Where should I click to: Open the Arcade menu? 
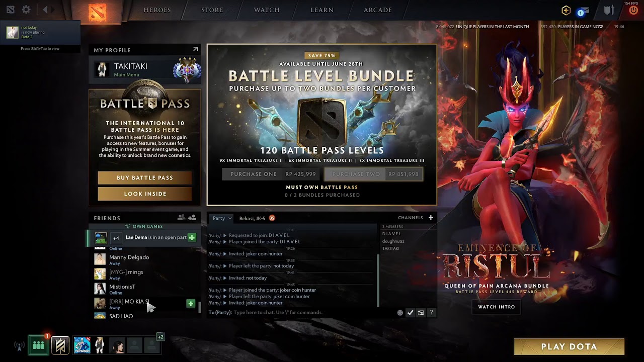pos(378,10)
